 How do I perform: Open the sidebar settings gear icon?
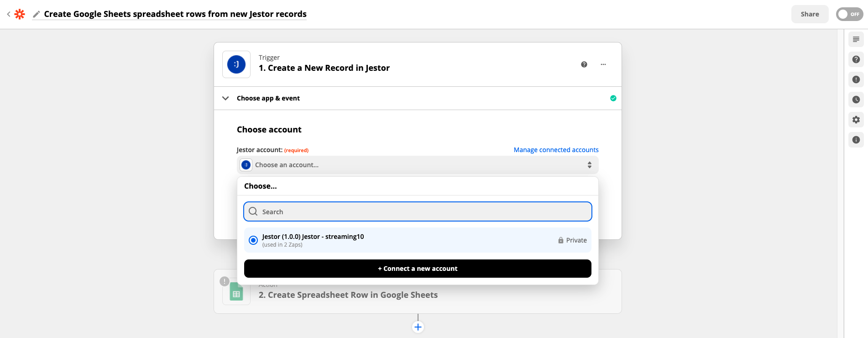(x=856, y=120)
